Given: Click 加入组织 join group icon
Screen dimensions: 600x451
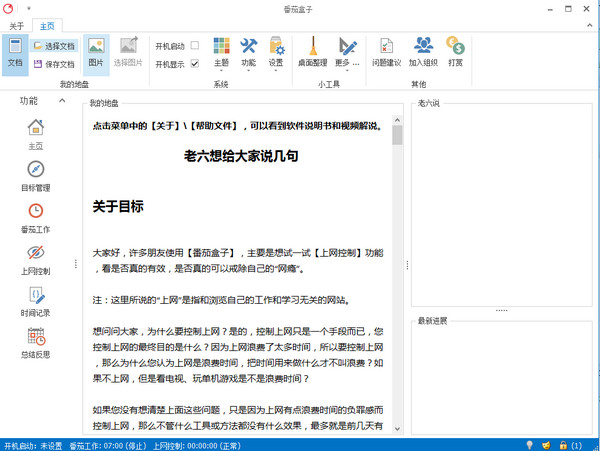Looking at the screenshot, I should [423, 53].
